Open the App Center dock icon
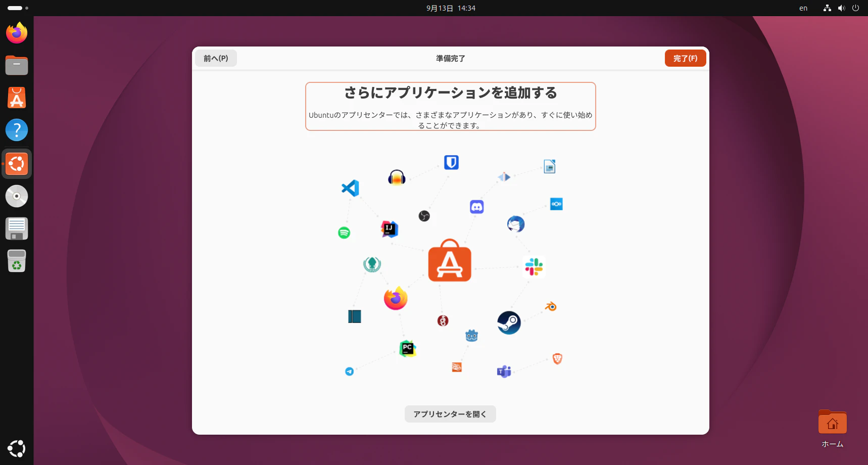This screenshot has width=868, height=465. point(17,98)
